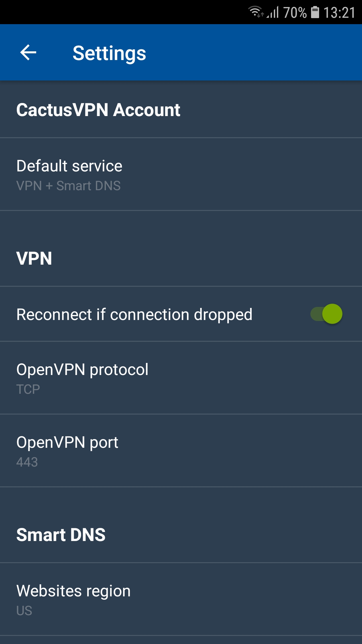Screen dimensions: 362x644
Task: Disable Reconnect if connection dropped switch
Action: (x=326, y=314)
